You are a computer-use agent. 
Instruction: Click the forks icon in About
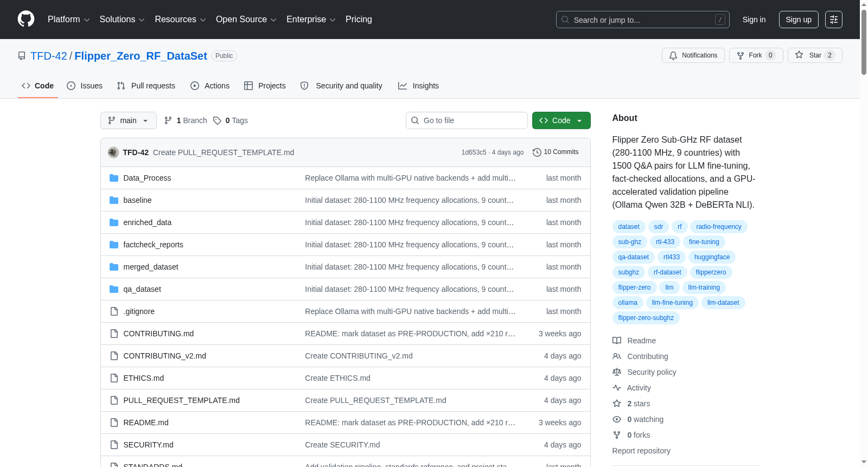(x=617, y=435)
